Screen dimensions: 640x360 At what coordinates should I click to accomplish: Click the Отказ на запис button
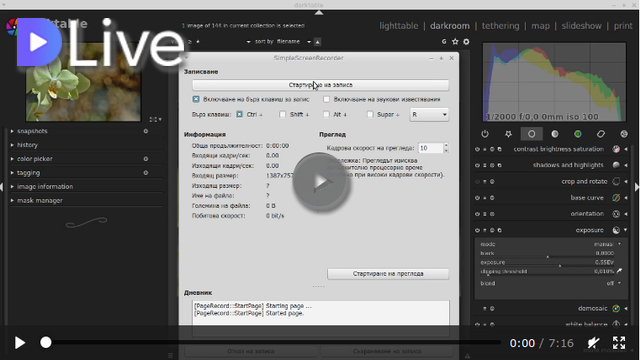click(x=251, y=351)
